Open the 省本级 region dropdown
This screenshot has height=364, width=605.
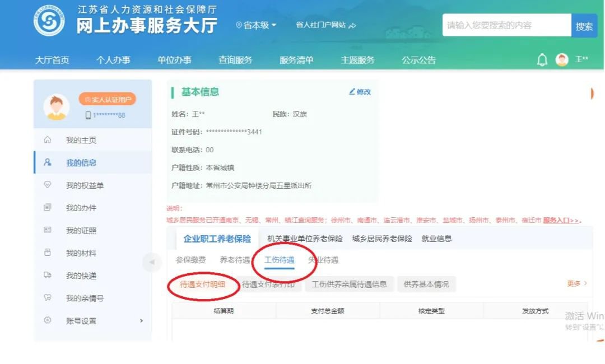(x=257, y=25)
